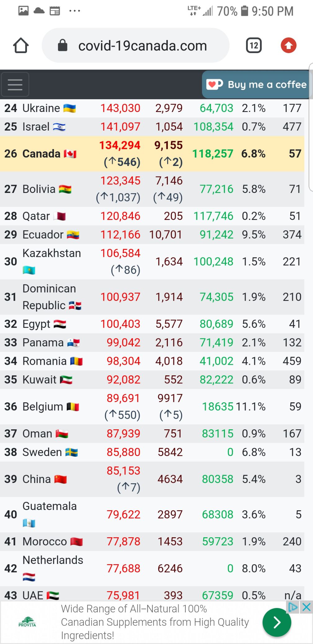Open the ad via green arrow button
Image resolution: width=313 pixels, height=644 pixels.
[277, 622]
